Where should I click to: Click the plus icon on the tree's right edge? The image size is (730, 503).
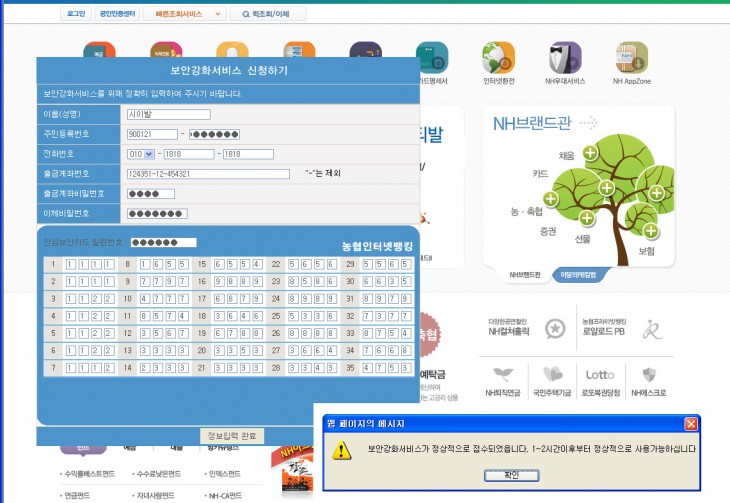tap(657, 192)
